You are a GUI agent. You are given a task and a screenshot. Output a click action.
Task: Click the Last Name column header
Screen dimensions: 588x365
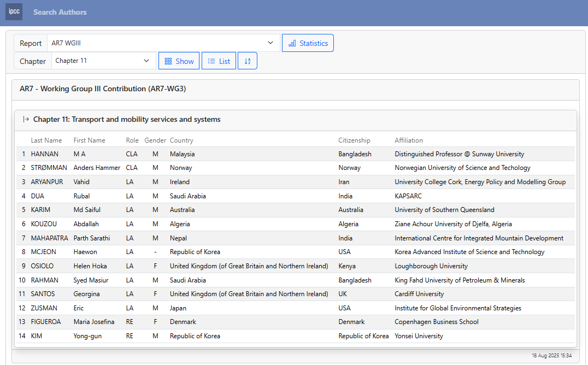point(46,140)
